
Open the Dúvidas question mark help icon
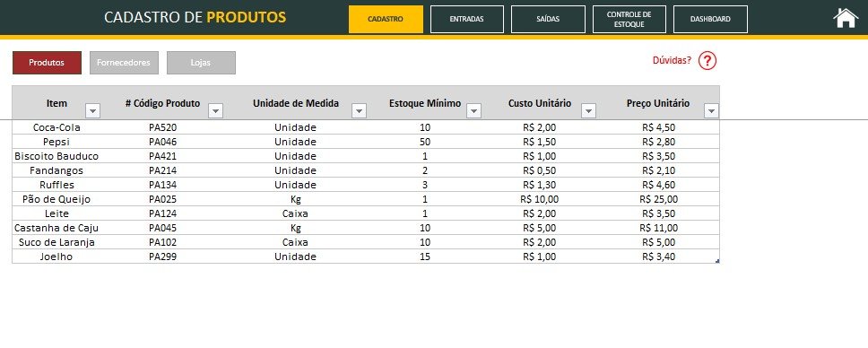click(707, 60)
